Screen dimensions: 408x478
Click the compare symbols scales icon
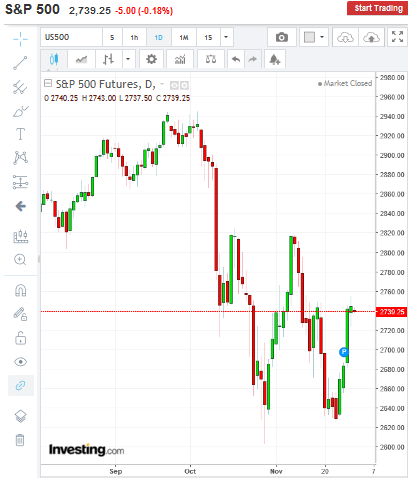click(x=211, y=59)
